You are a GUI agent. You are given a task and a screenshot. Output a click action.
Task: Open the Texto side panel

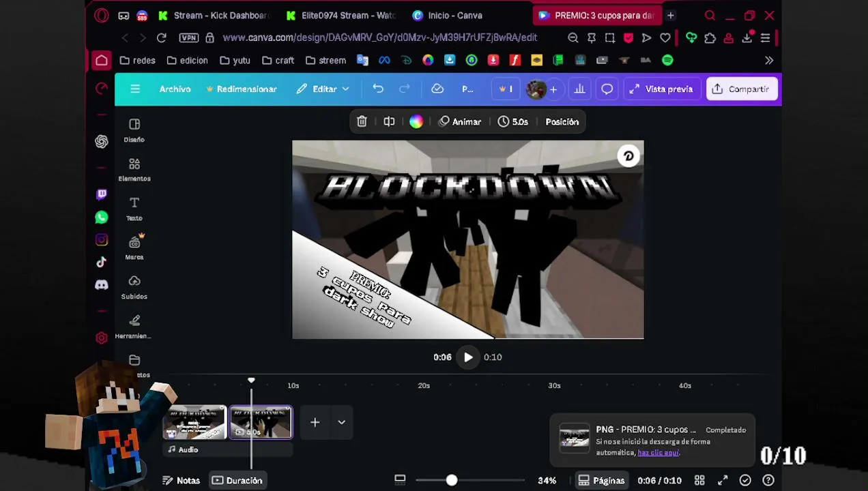tap(134, 209)
